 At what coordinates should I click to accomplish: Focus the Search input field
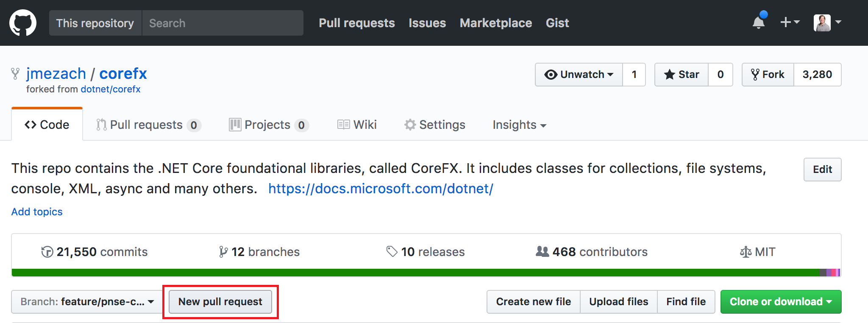223,23
